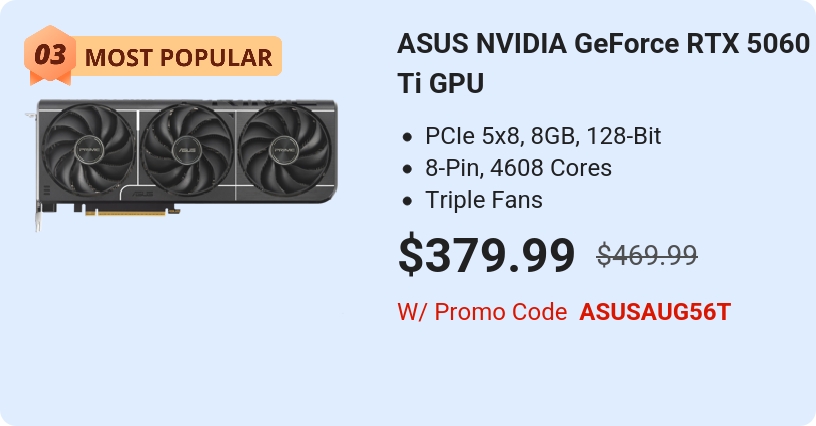816x426 pixels.
Task: Click the MOST POPULAR label
Action: click(178, 57)
